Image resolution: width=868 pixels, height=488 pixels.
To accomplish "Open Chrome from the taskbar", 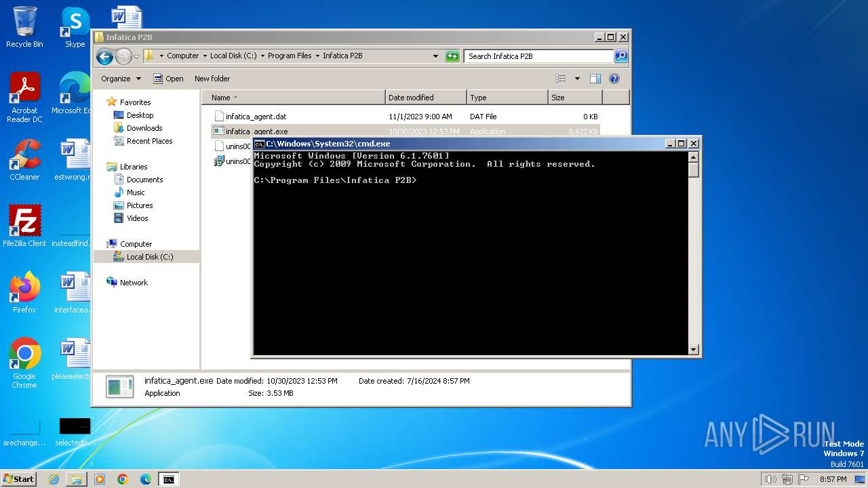I will pos(123,479).
